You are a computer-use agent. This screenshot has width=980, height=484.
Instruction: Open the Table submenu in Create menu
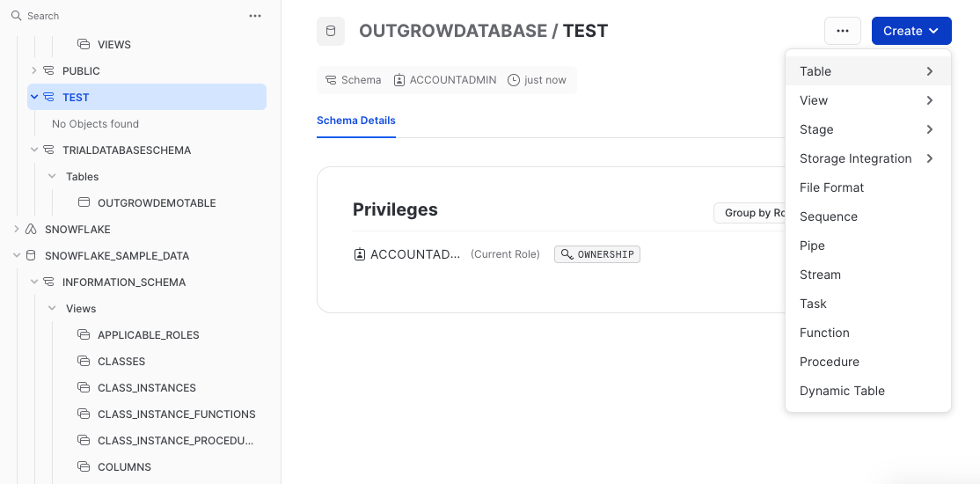pyautogui.click(x=867, y=71)
